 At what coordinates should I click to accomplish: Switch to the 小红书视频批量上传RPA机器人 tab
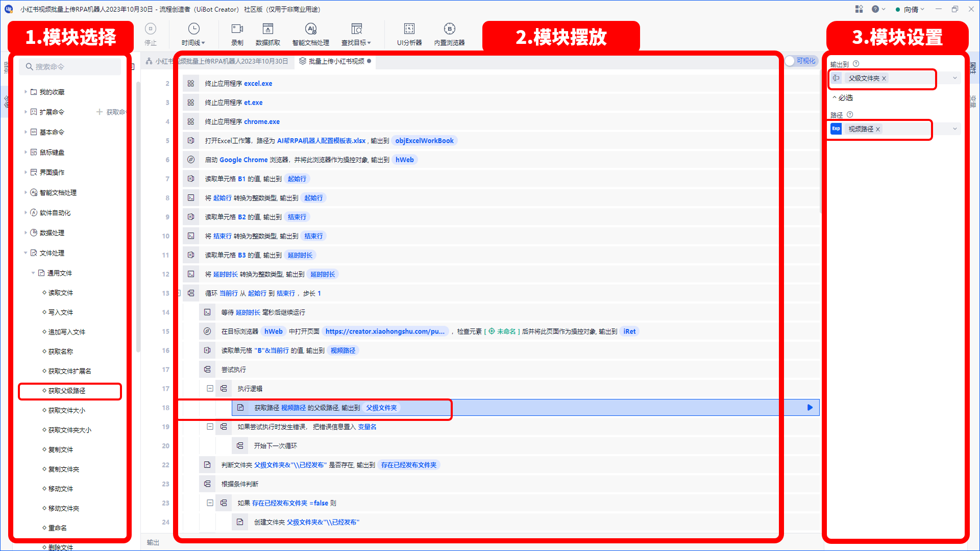(217, 61)
